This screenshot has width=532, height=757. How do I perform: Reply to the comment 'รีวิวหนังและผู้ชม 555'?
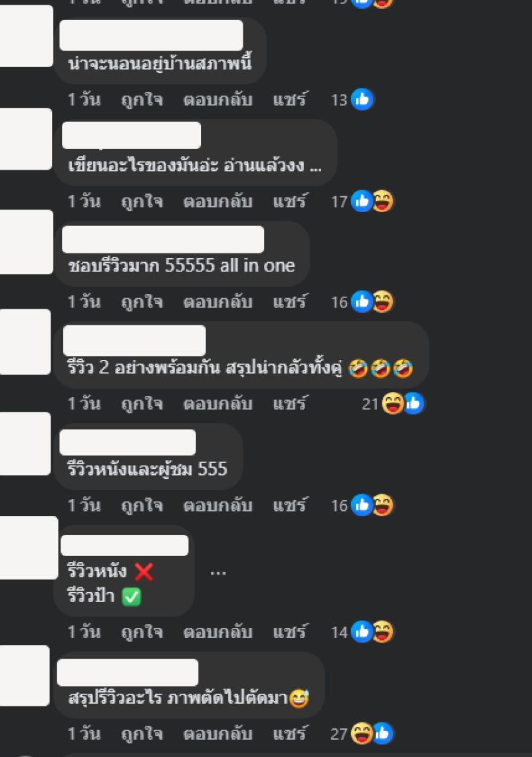[x=217, y=506]
